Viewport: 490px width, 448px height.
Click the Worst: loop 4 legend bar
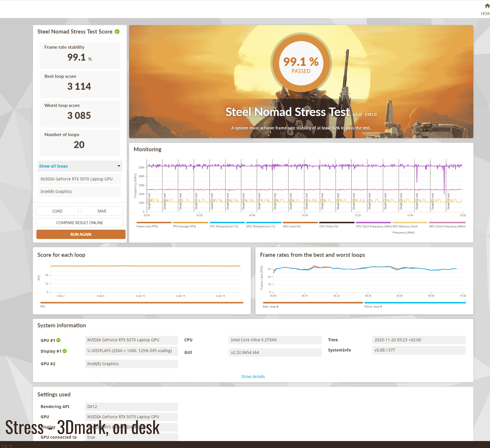point(415,303)
